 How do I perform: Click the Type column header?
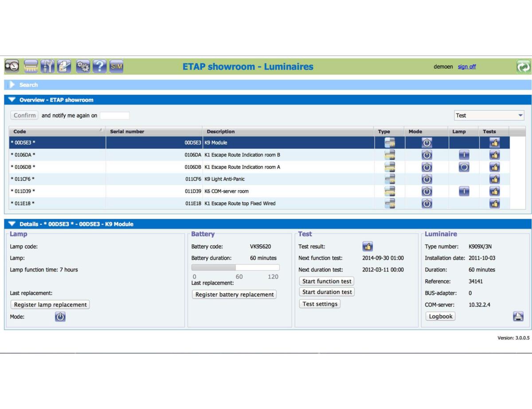[389, 132]
